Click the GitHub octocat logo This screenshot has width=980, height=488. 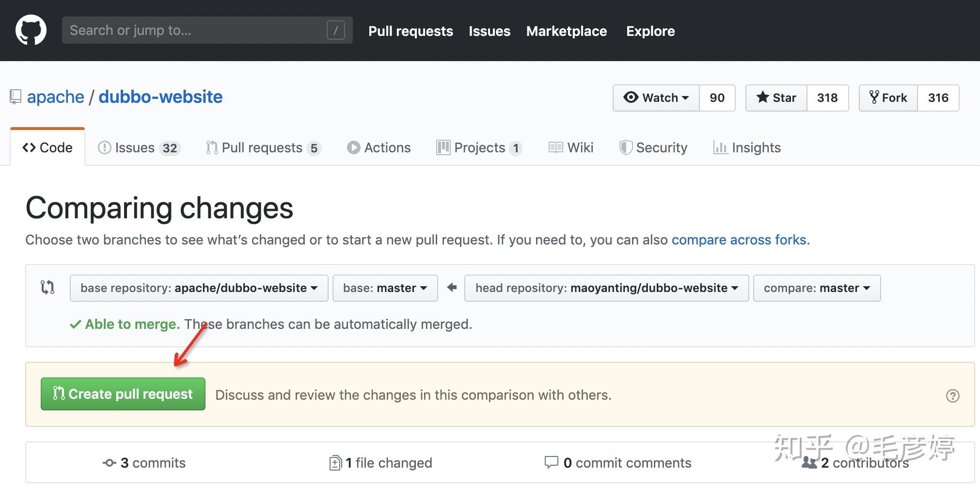pos(31,30)
